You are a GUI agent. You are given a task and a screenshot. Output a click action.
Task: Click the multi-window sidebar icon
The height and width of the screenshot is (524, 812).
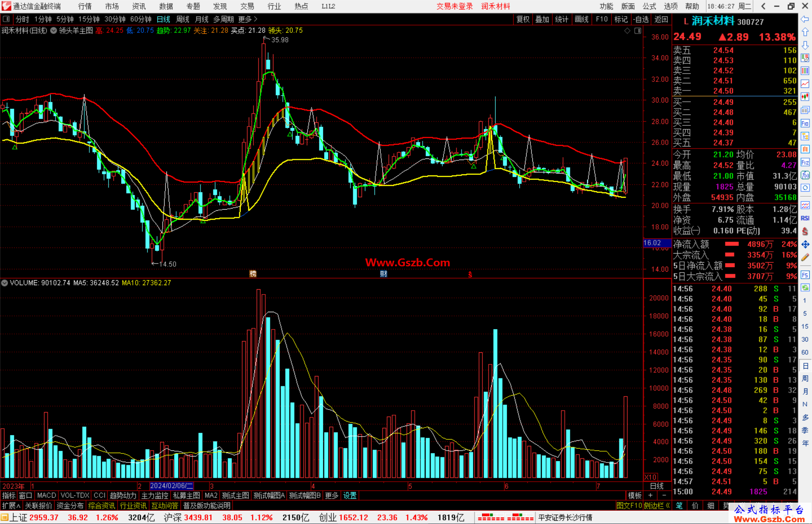pos(805,110)
